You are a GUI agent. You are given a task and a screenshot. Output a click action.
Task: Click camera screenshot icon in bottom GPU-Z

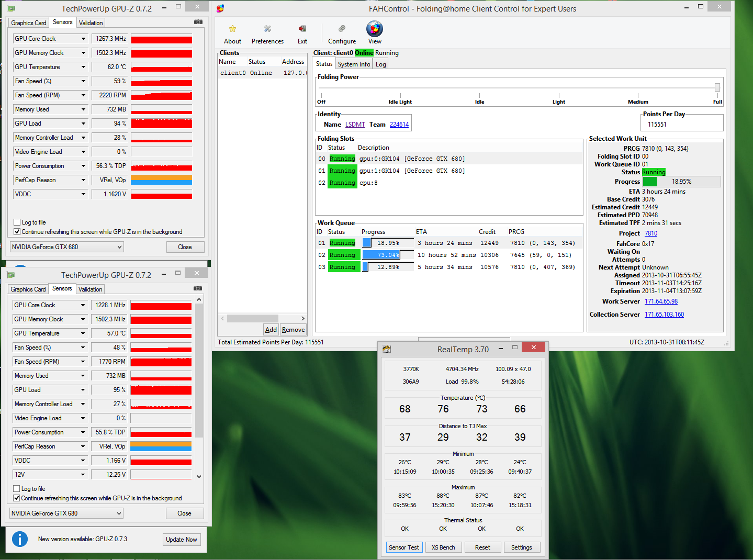(198, 288)
